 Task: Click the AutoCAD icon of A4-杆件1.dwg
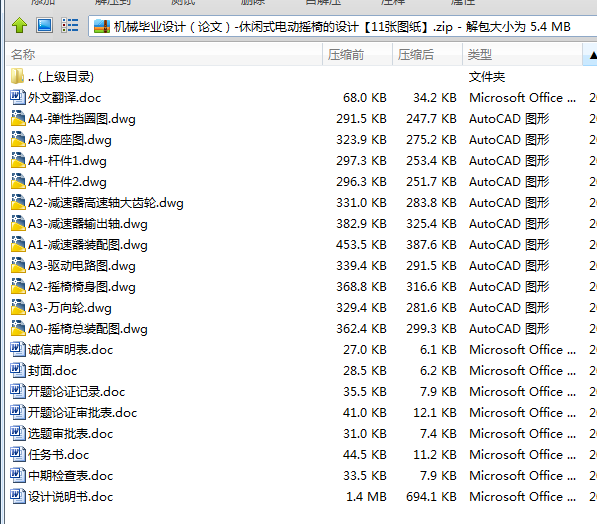18,160
